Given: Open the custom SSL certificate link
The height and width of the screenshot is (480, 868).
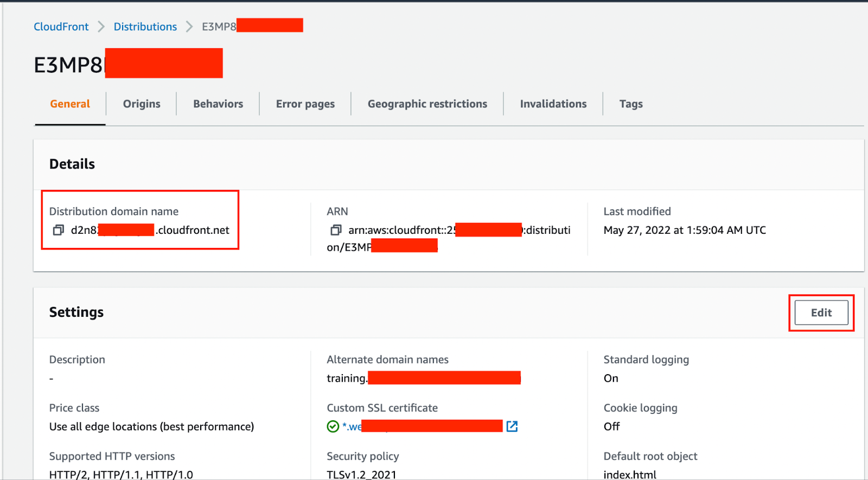Looking at the screenshot, I should [422, 426].
